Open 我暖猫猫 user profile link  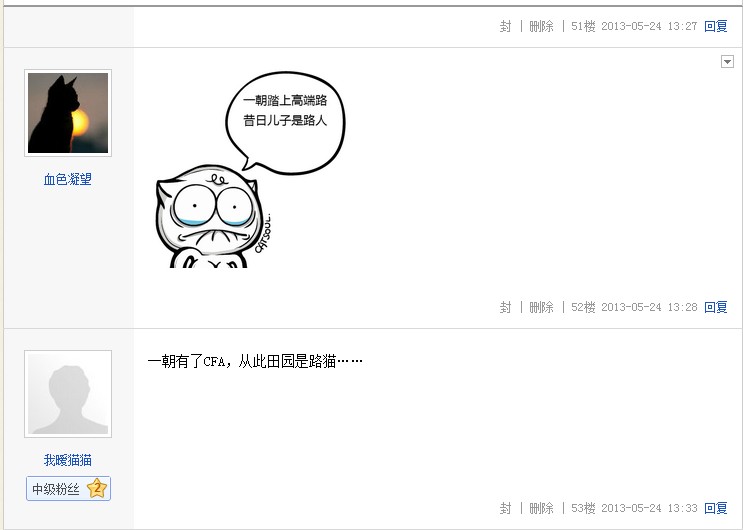68,460
